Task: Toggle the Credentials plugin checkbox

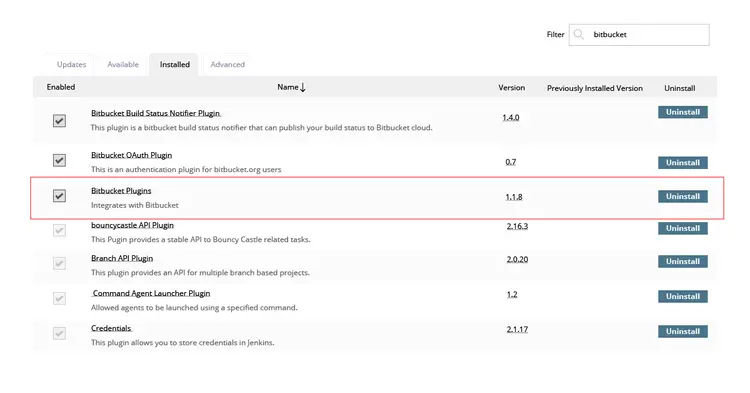Action: coord(59,333)
